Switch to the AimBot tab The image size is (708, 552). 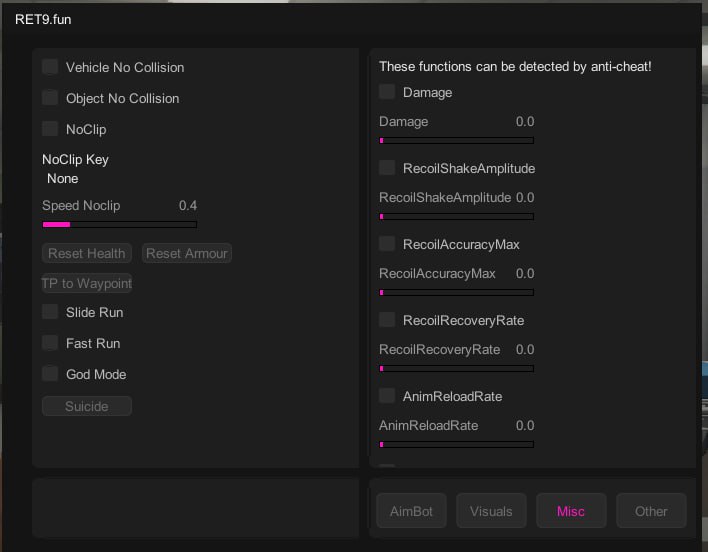411,511
